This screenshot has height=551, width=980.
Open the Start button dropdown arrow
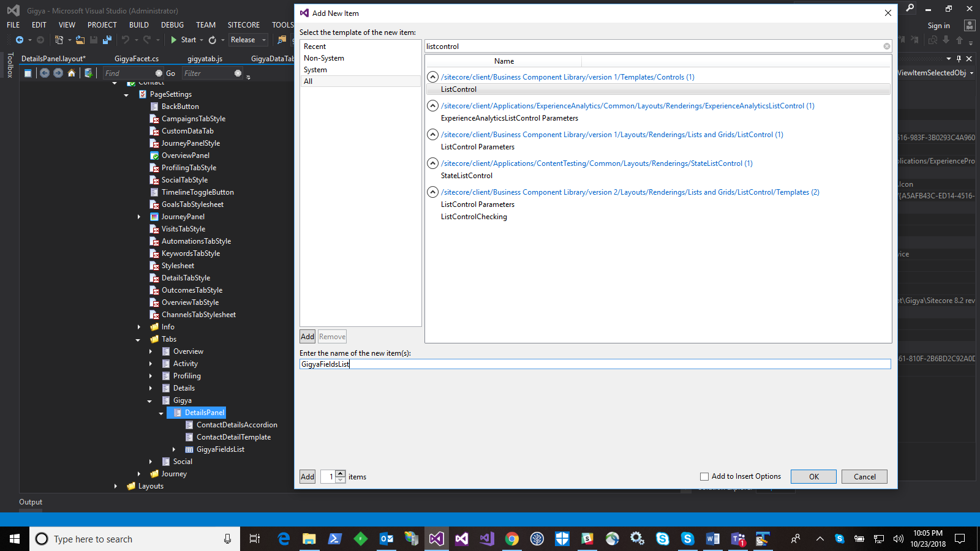(x=202, y=40)
